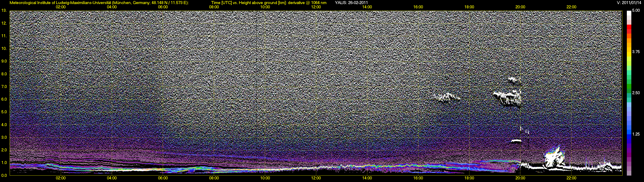Screen dimensions: 644x182
Task: Click the 14:00 label on the bottom axis
Action: [367, 178]
